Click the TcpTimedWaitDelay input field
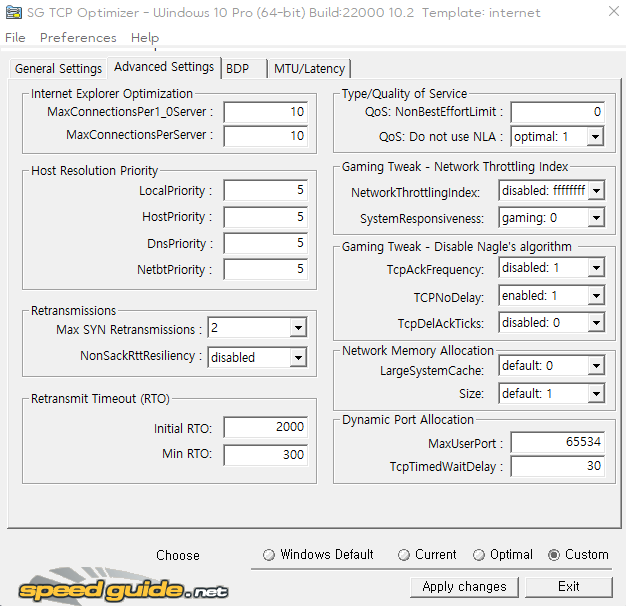This screenshot has width=626, height=606. click(557, 466)
